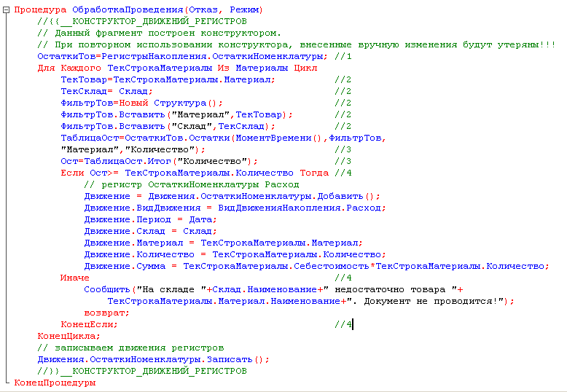Click Движение.Сумма calculation line
The width and height of the screenshot is (567, 392).
tap(317, 266)
